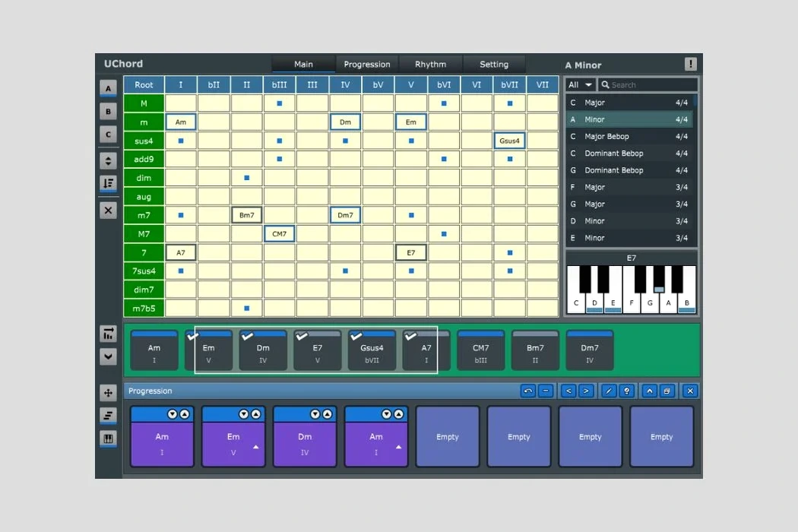Screen dimensions: 798x532
Task: Click the Dm7 chord pad in the palette
Action: pos(590,350)
